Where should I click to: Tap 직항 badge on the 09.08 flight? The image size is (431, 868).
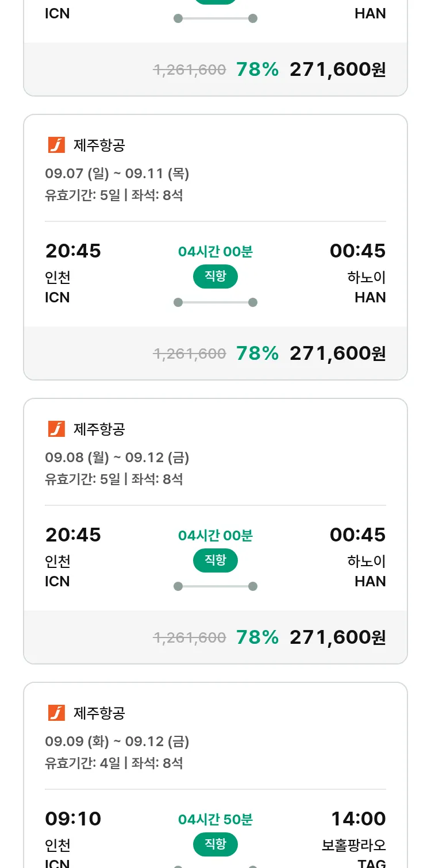pos(215,560)
